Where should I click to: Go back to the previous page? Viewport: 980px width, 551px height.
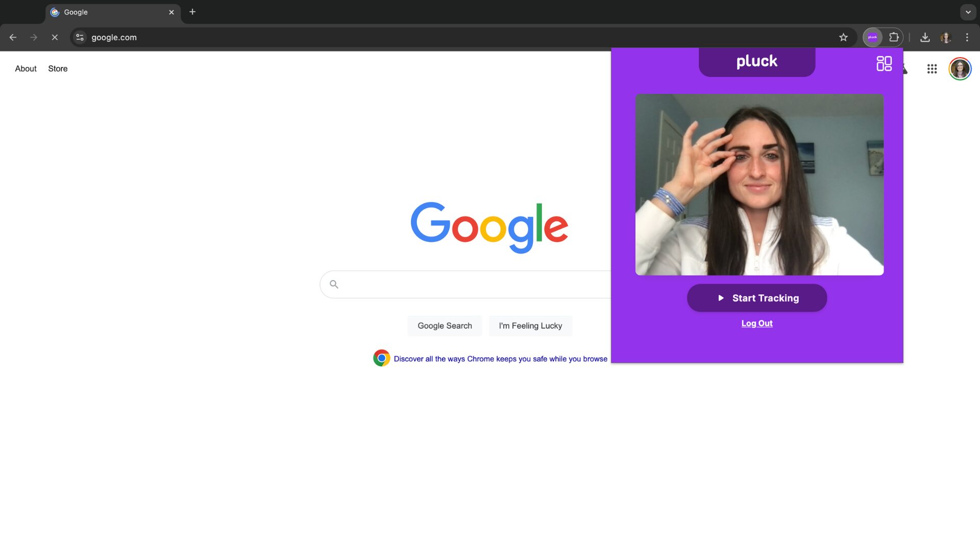coord(13,37)
